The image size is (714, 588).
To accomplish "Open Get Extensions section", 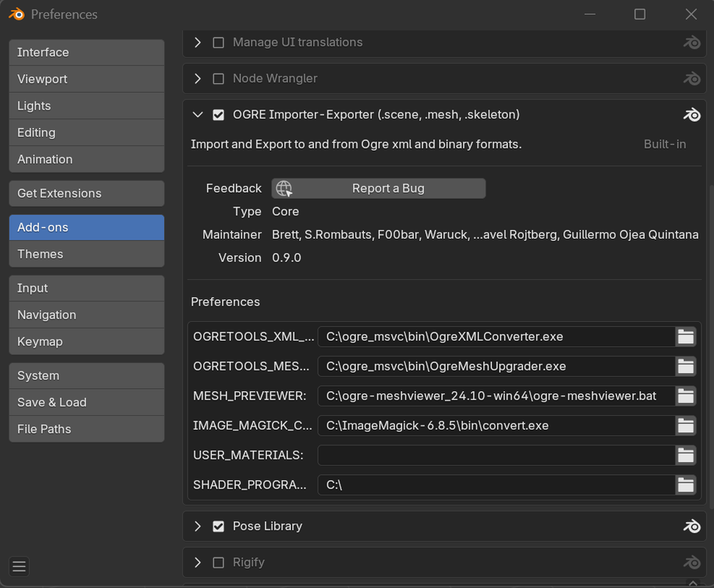I will 87,193.
